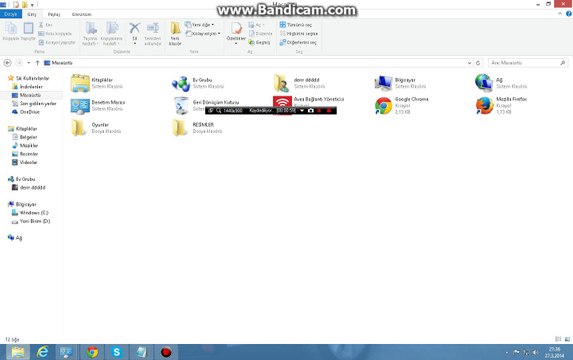Select İndirilenler in navigation pane

coord(27,87)
